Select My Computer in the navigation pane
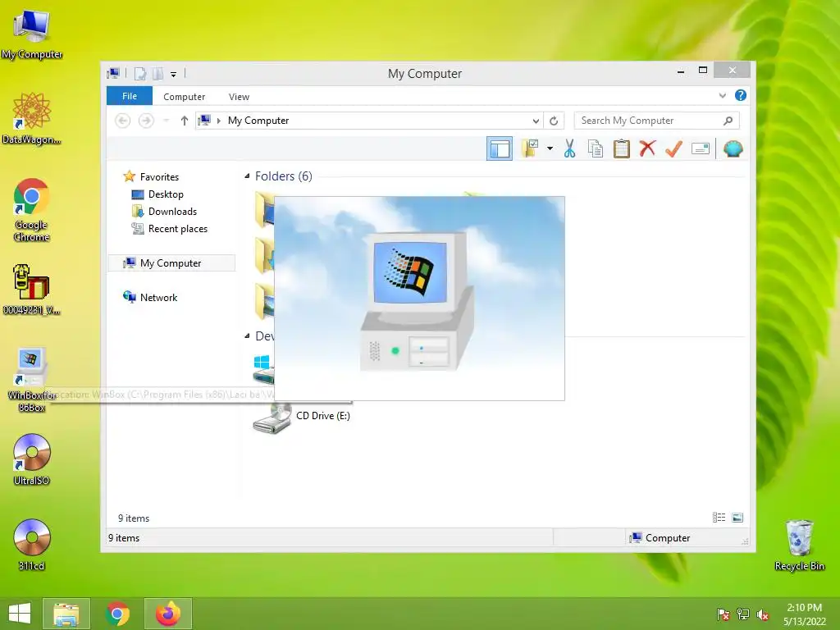 click(x=171, y=263)
